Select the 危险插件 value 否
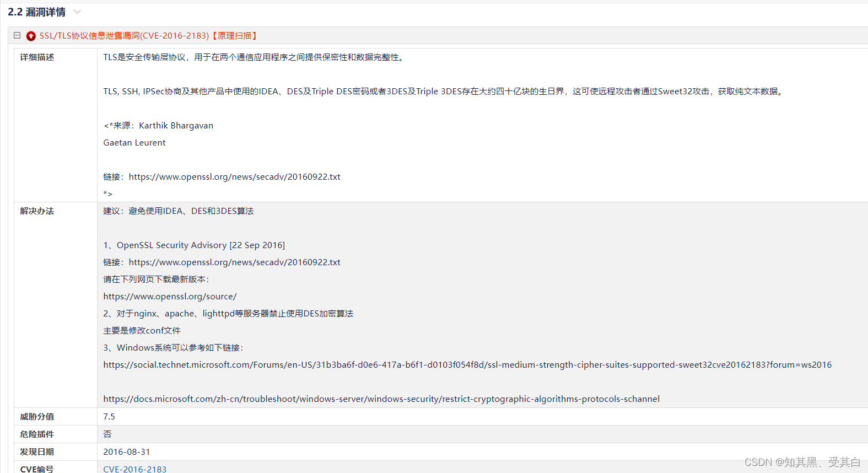This screenshot has width=868, height=473. tap(107, 434)
